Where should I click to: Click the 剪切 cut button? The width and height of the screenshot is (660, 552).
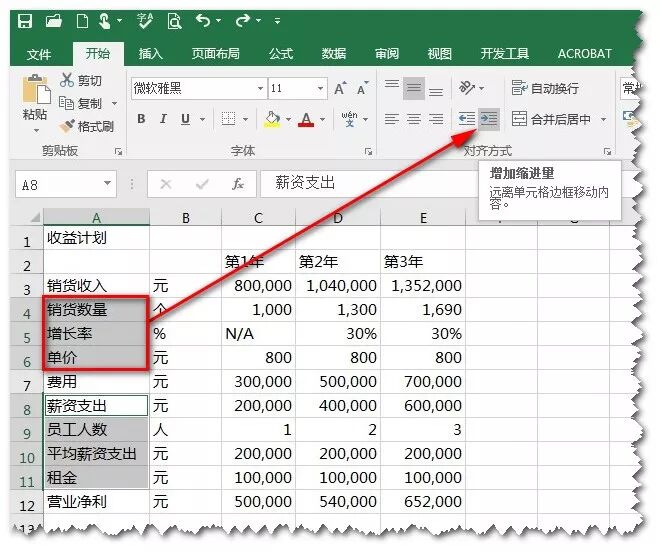pos(81,80)
